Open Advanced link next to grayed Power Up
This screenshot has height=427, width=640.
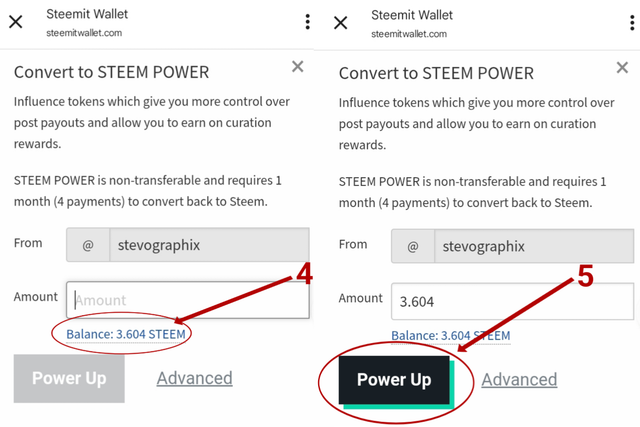tap(195, 378)
